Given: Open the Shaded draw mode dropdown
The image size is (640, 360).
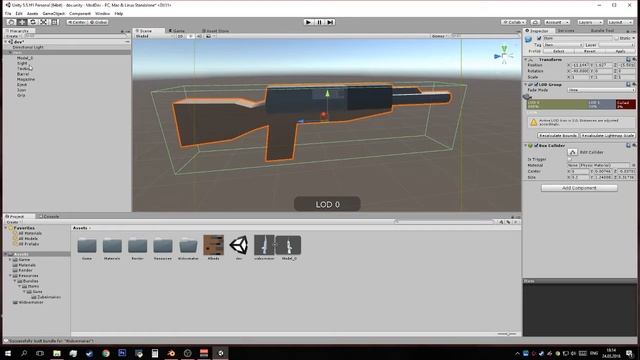Looking at the screenshot, I should point(154,36).
